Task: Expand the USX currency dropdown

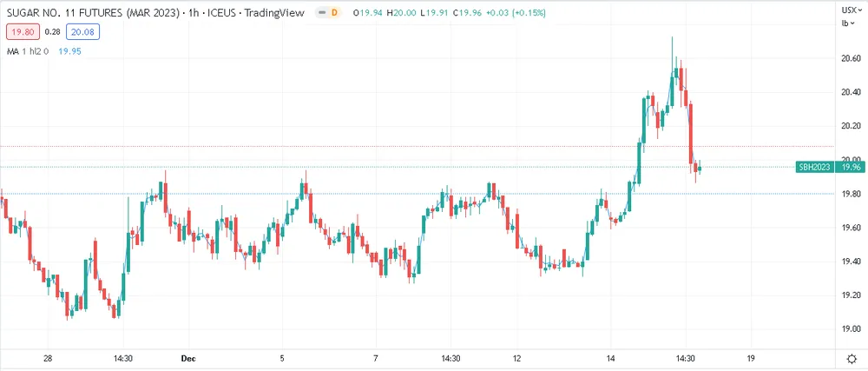Action: pyautogui.click(x=850, y=10)
